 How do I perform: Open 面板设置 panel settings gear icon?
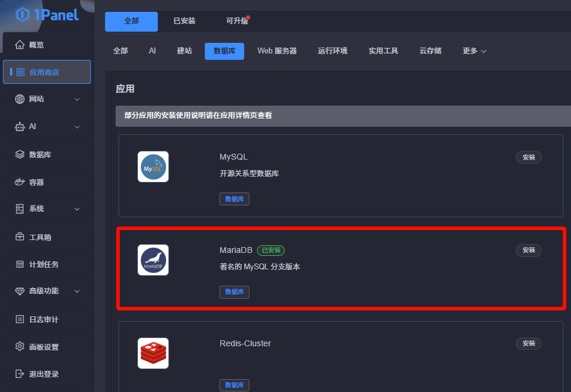(20, 347)
